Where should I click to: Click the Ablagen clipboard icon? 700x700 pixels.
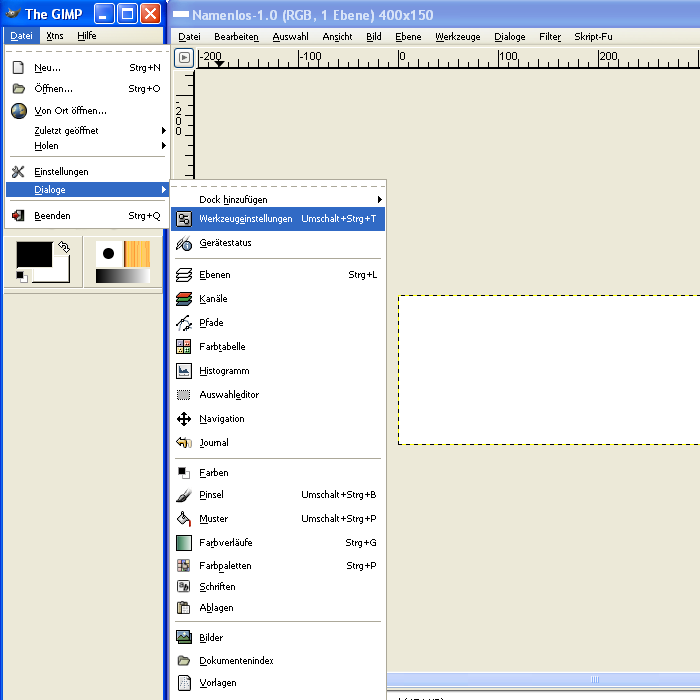(183, 608)
